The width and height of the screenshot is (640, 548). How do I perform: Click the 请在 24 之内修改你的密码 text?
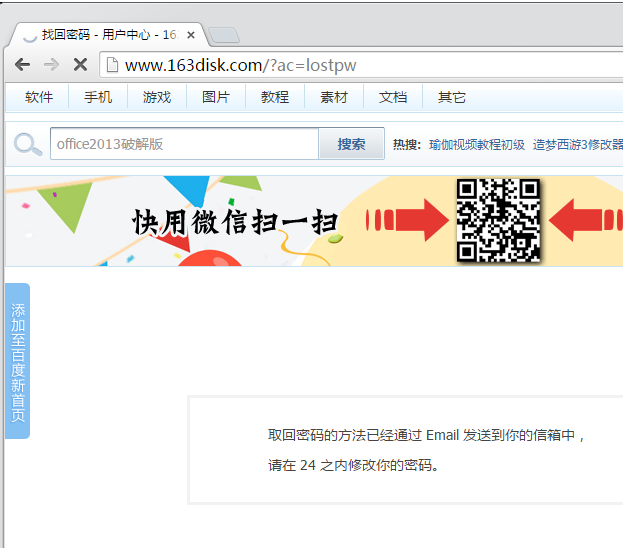pos(353,465)
